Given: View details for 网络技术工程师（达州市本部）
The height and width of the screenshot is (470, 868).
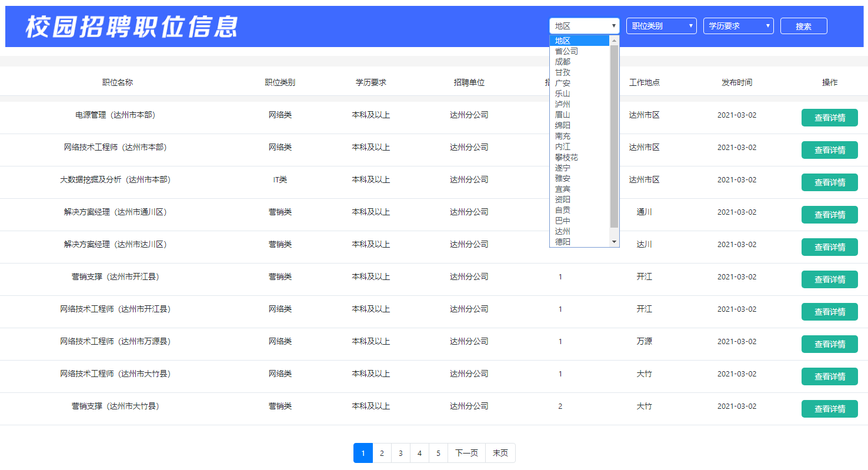Looking at the screenshot, I should click(x=830, y=150).
